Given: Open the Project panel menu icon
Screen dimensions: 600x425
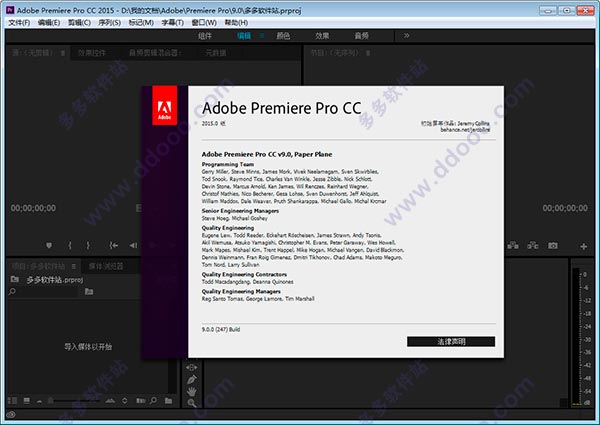Looking at the screenshot, I should (73, 266).
